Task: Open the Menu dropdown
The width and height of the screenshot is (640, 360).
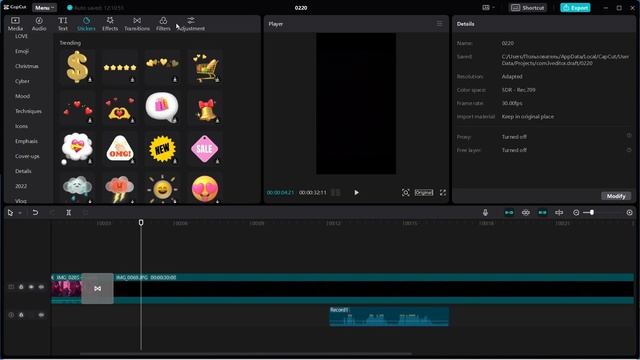Action: pos(44,8)
